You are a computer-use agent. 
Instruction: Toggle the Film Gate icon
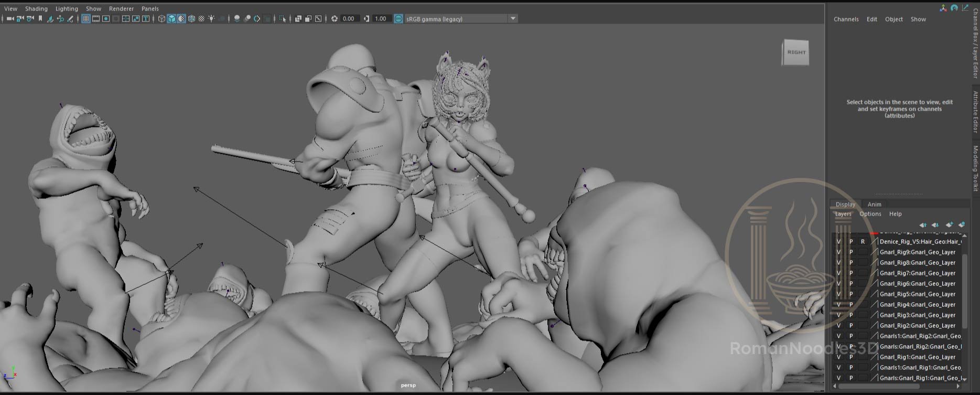click(95, 18)
